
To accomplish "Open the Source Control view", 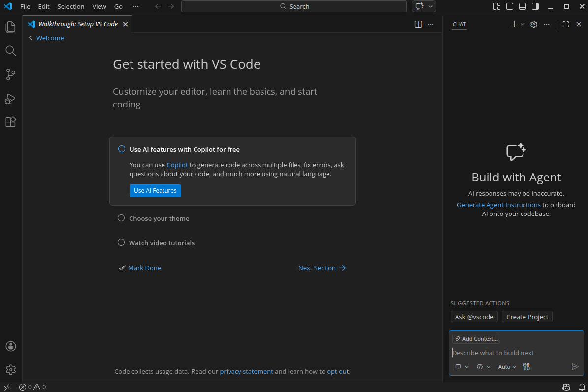I will (x=11, y=74).
